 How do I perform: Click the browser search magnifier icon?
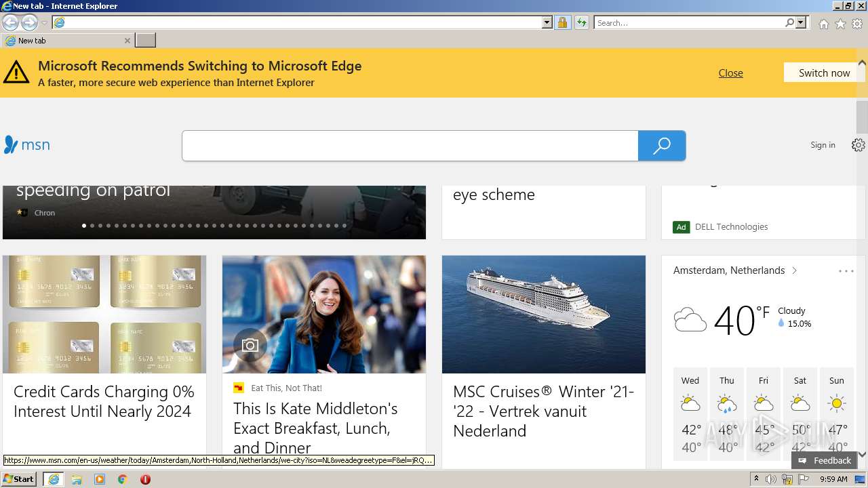click(789, 22)
